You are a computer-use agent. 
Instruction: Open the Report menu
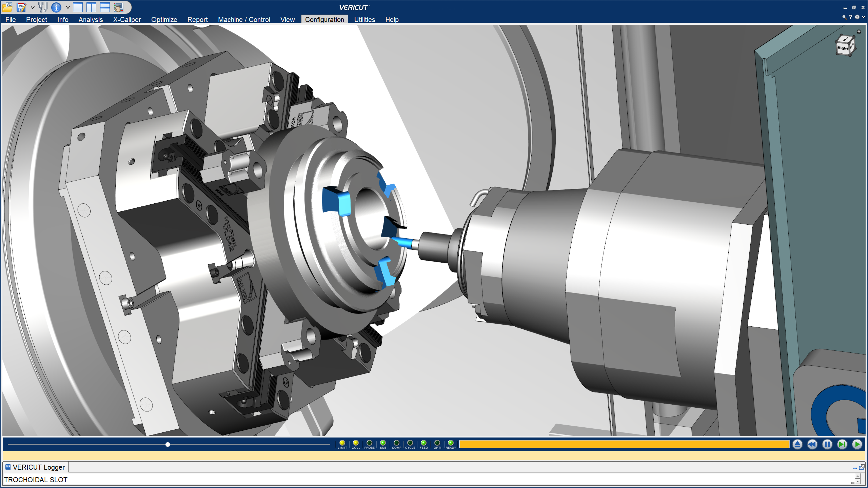coord(197,20)
